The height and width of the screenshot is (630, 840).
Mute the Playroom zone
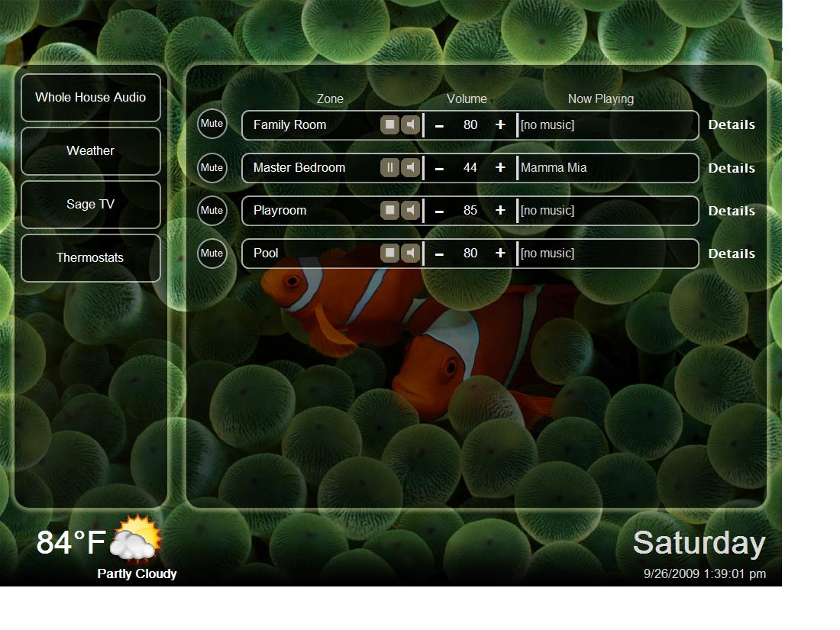tap(212, 211)
